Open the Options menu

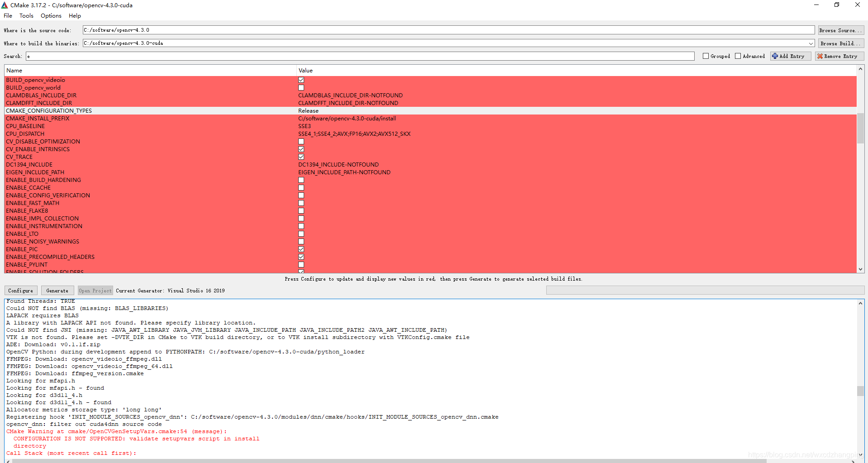click(51, 16)
